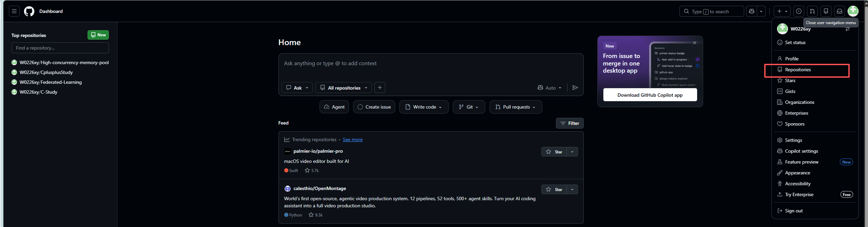
Task: Focus the Find a repository field
Action: click(60, 48)
